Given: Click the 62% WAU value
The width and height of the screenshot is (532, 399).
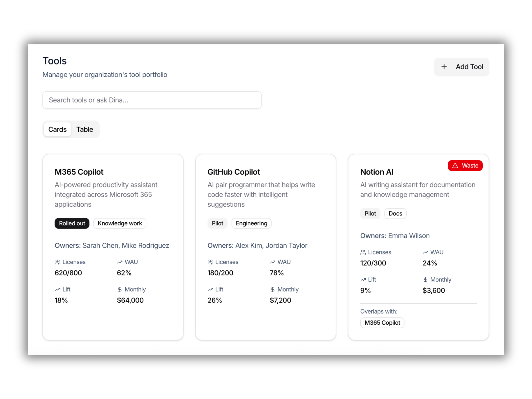Looking at the screenshot, I should [124, 273].
